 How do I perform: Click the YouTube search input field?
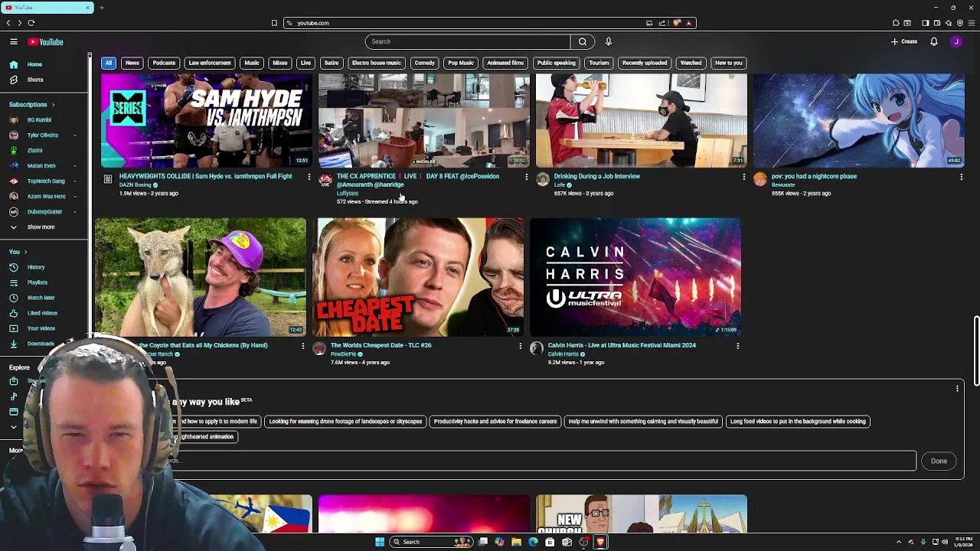[x=468, y=41]
